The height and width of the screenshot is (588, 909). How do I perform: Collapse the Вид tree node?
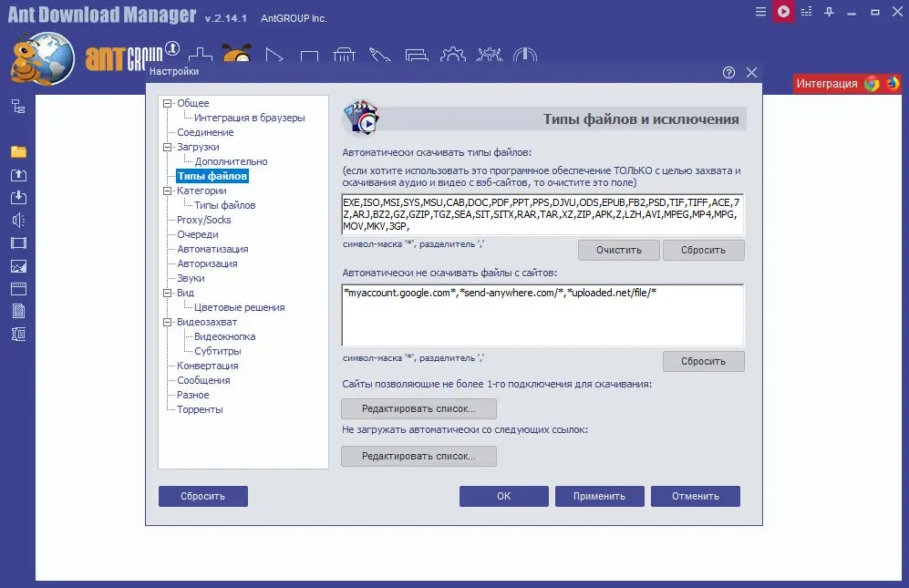[168, 293]
